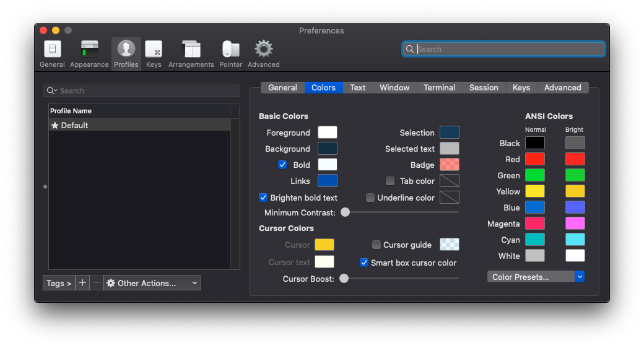Open the Foreground color swatch
The width and height of the screenshot is (644, 348).
[328, 133]
